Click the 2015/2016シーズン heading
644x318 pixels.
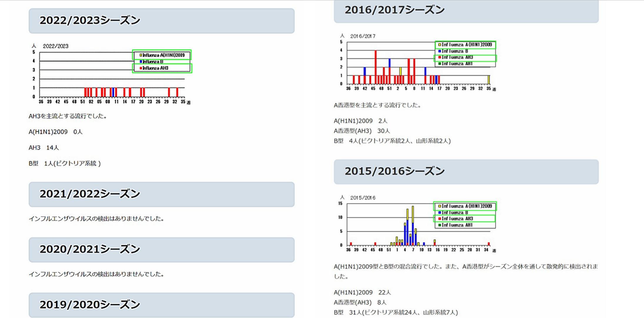pyautogui.click(x=395, y=171)
